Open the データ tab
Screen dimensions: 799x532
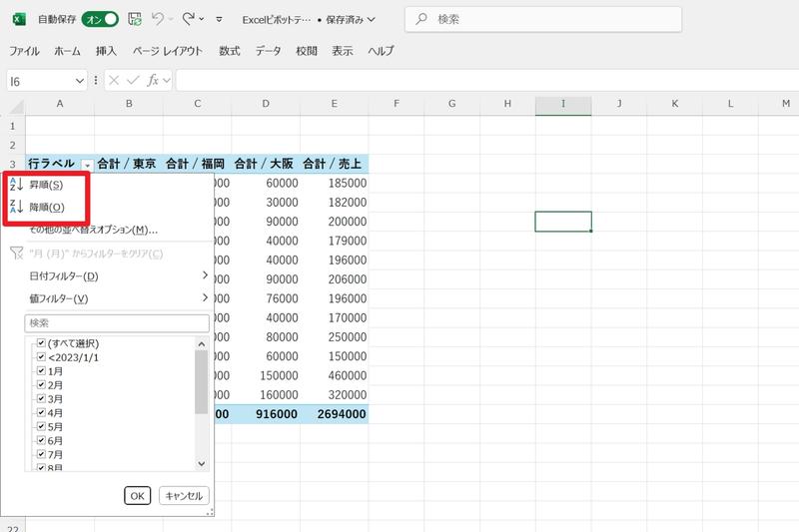tap(268, 51)
